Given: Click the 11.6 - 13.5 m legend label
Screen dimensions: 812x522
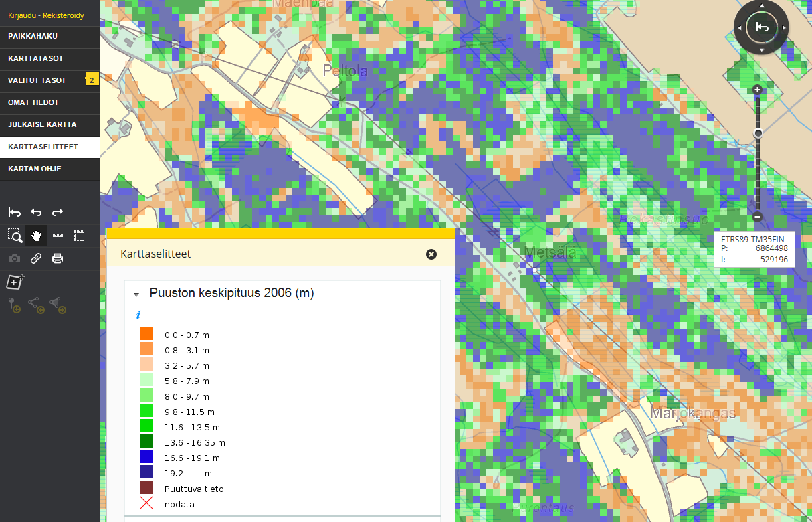Looking at the screenshot, I should click(192, 427).
